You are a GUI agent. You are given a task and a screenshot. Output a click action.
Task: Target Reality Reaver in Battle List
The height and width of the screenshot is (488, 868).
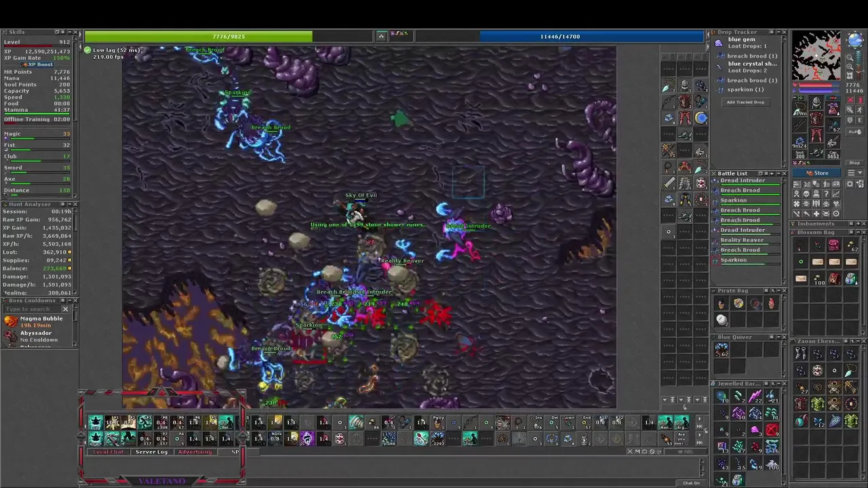click(746, 241)
